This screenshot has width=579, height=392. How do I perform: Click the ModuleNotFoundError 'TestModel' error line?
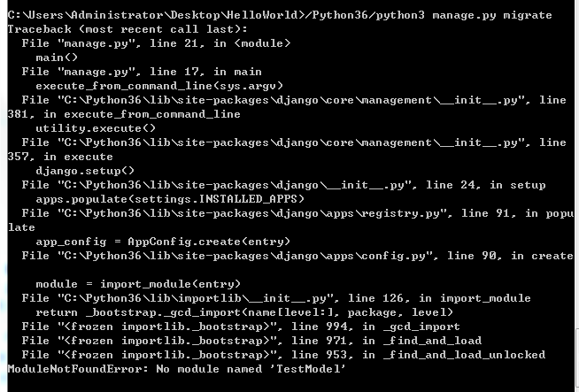tap(176, 369)
